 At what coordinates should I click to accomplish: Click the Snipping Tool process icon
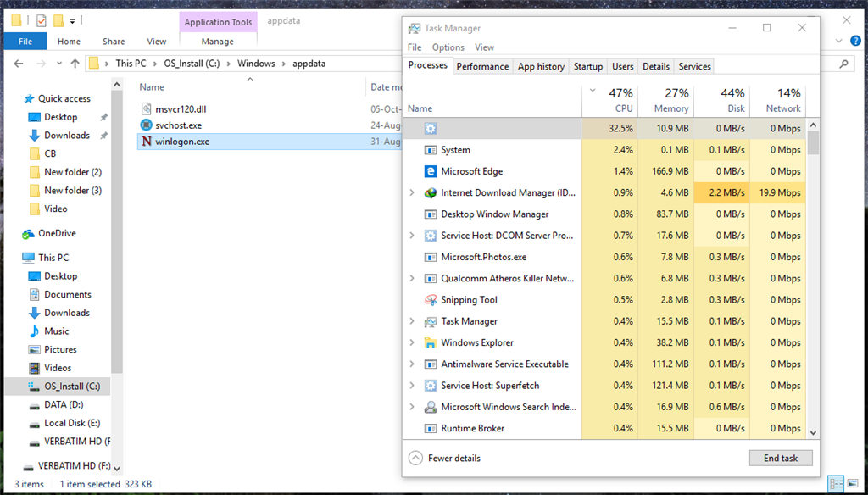click(430, 300)
